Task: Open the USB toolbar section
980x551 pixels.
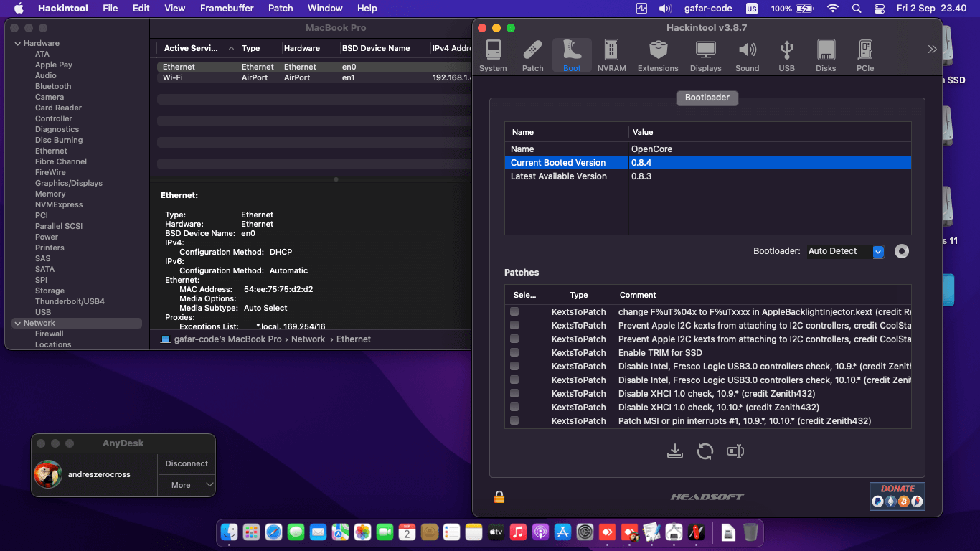Action: (x=786, y=56)
